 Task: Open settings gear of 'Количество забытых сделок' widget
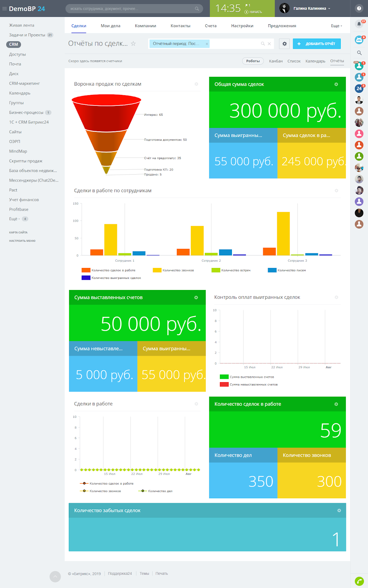coord(339,510)
